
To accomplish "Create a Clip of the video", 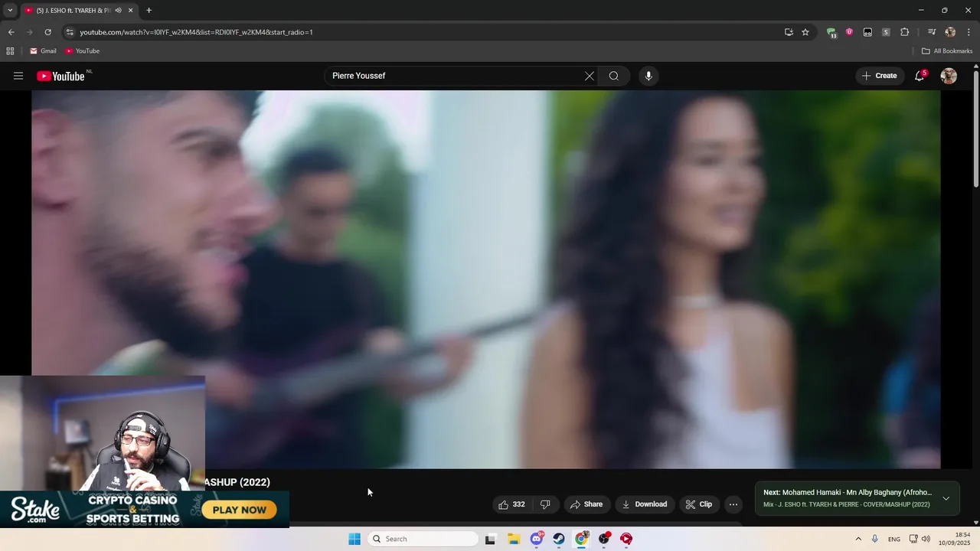I will [698, 504].
